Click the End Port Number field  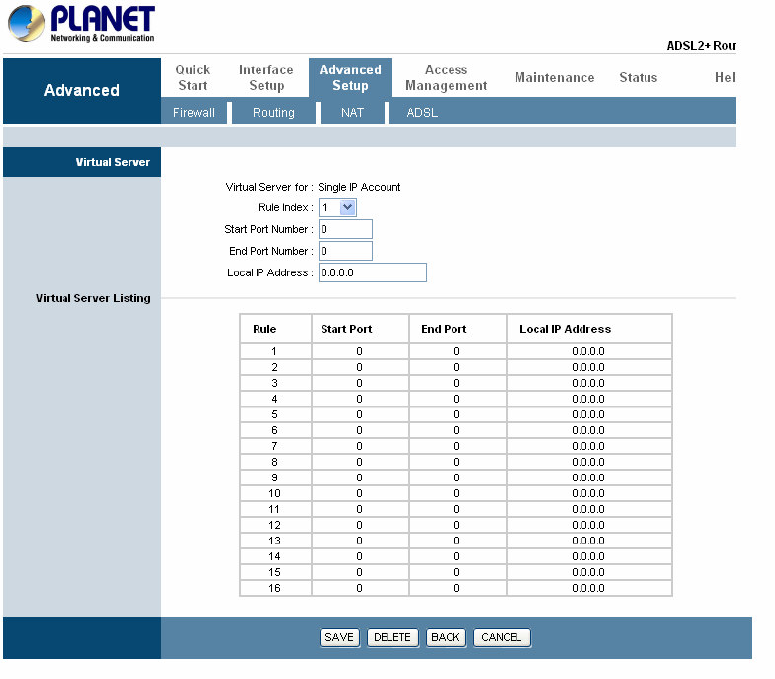(x=346, y=251)
